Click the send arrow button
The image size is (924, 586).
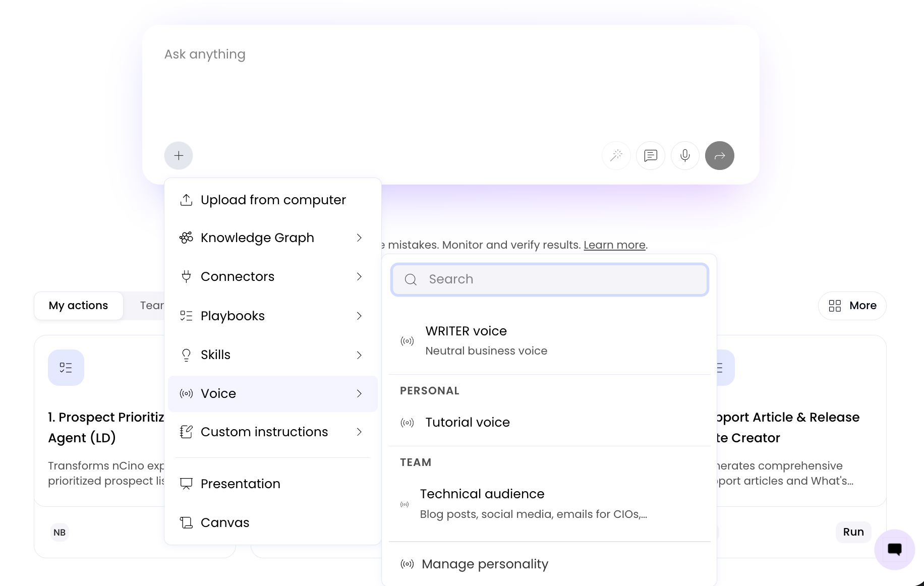coord(720,155)
